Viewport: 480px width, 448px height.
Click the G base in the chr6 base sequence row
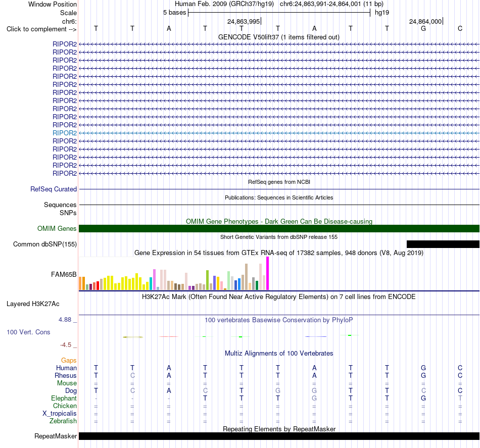click(x=423, y=28)
